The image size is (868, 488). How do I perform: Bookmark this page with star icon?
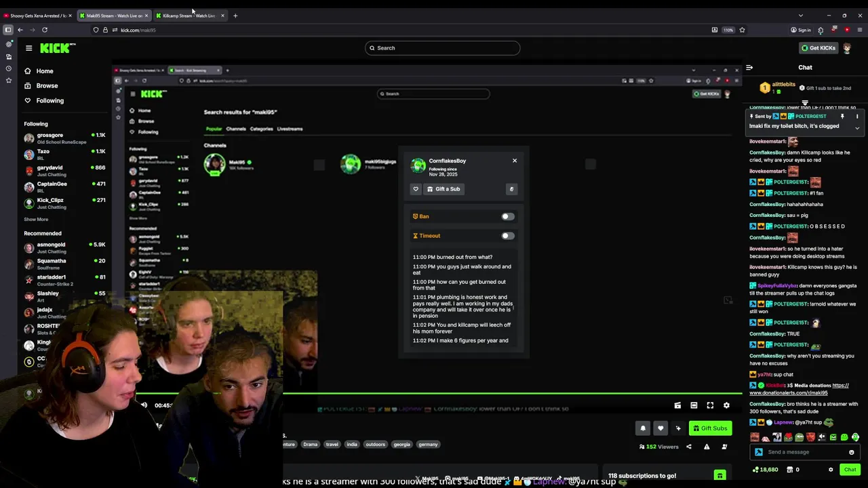(742, 30)
